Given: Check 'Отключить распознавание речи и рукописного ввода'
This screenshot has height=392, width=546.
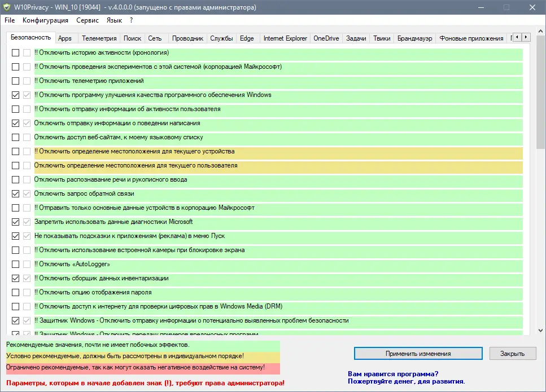Looking at the screenshot, I should [15, 179].
